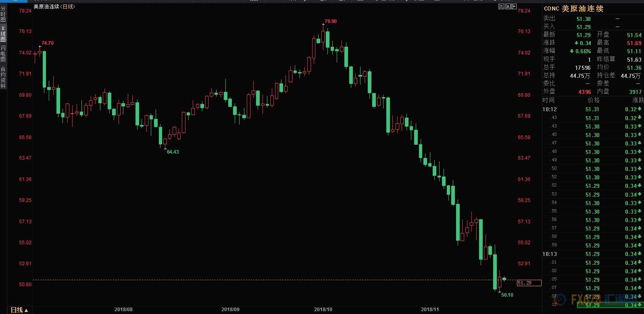
Task: Click the 59.25 label on the right price axis
Action: pos(524,200)
